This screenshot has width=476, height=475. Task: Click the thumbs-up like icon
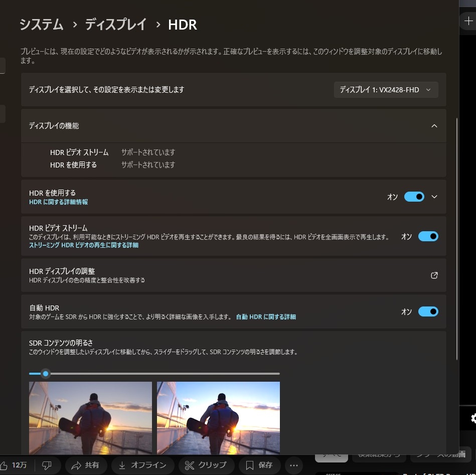pyautogui.click(x=4, y=465)
